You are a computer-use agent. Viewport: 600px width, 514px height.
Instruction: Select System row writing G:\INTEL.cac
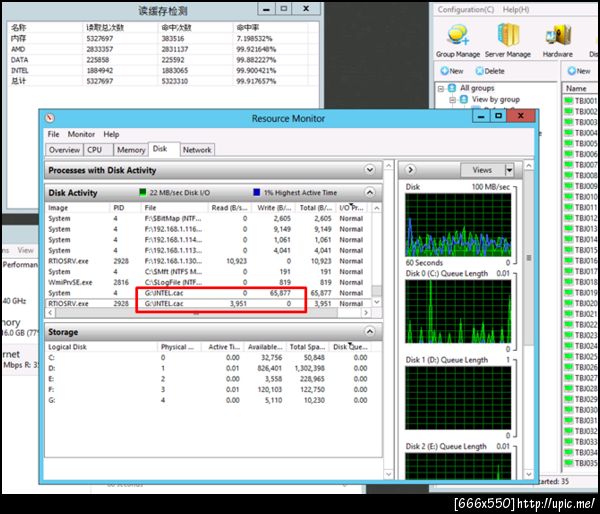point(209,293)
